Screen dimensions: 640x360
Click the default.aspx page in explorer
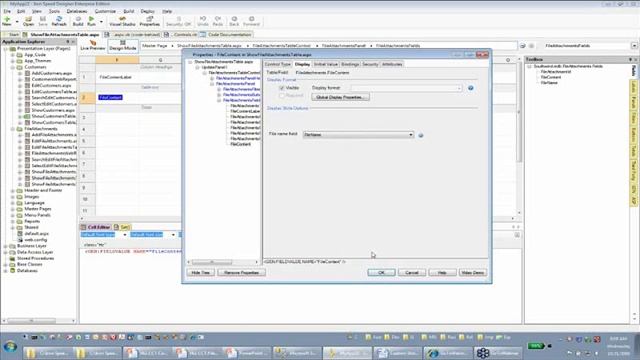[x=37, y=233]
